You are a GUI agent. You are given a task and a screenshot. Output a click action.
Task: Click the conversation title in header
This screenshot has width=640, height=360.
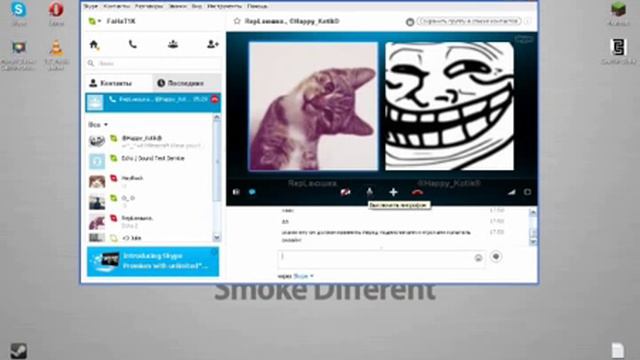292,21
